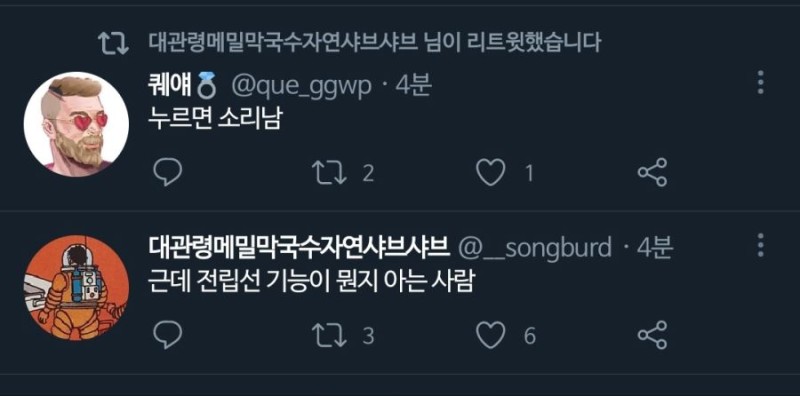Image resolution: width=800 pixels, height=396 pixels.
Task: Open the retweeted-by notice at top
Action: [x=375, y=42]
